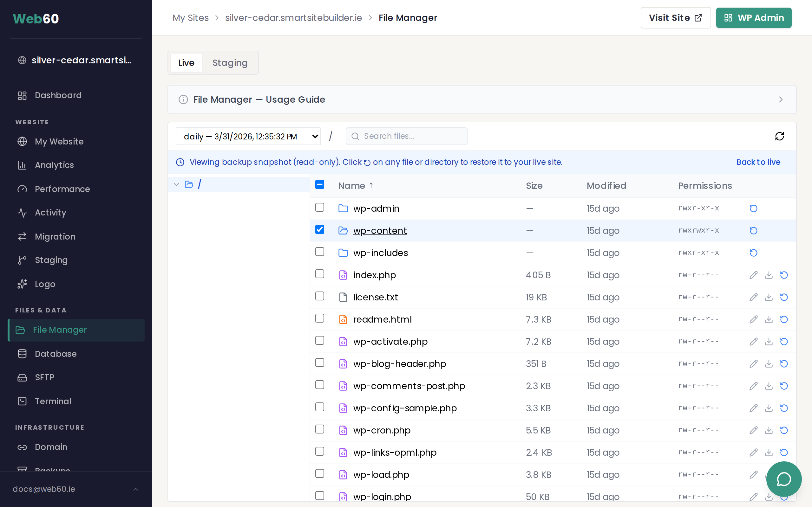Open index.php with the edit pencil icon
Image resolution: width=812 pixels, height=507 pixels.
tap(753, 275)
